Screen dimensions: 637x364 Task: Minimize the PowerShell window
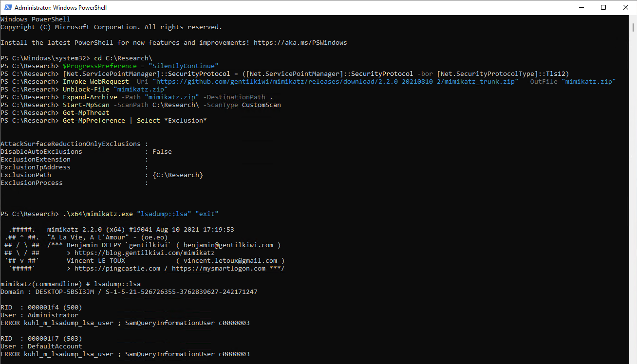click(x=581, y=7)
